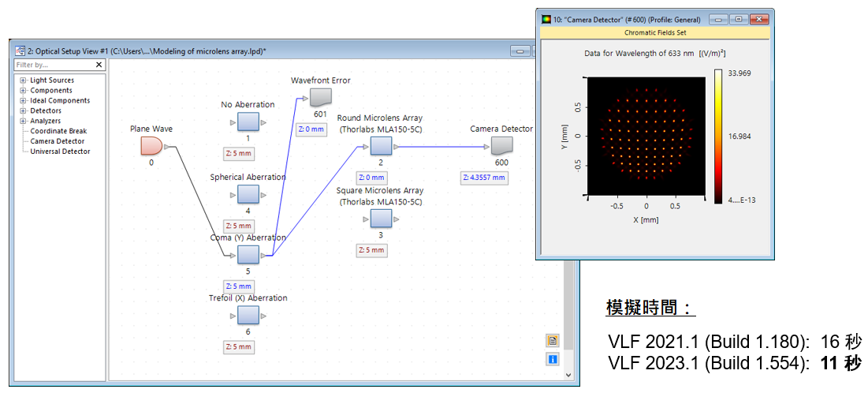Select the Coma (Y) Aberration component block
The width and height of the screenshot is (868, 393).
(248, 255)
